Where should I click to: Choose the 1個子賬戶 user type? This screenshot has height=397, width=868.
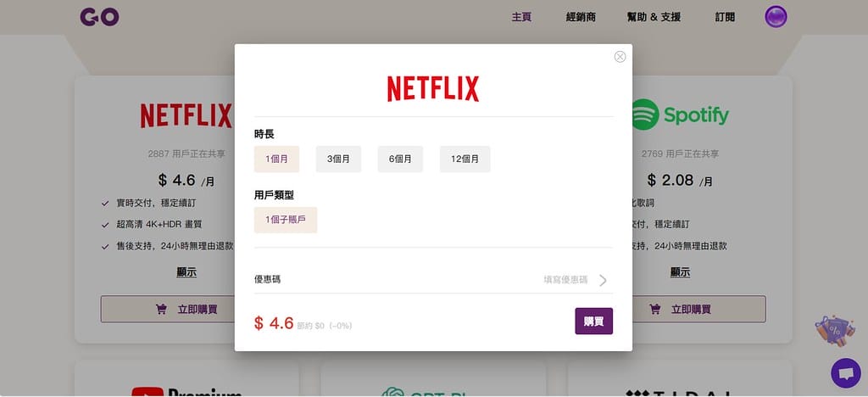click(x=286, y=220)
